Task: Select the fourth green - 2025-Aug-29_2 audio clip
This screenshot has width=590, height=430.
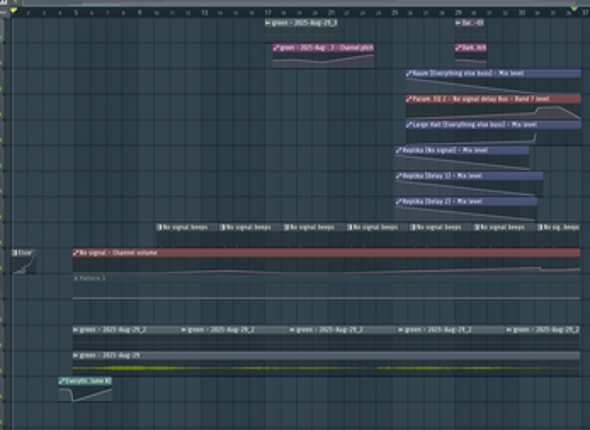Action: pyautogui.click(x=452, y=337)
